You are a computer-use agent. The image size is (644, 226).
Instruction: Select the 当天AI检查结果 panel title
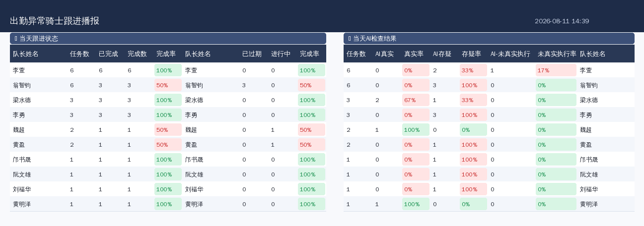(x=375, y=39)
